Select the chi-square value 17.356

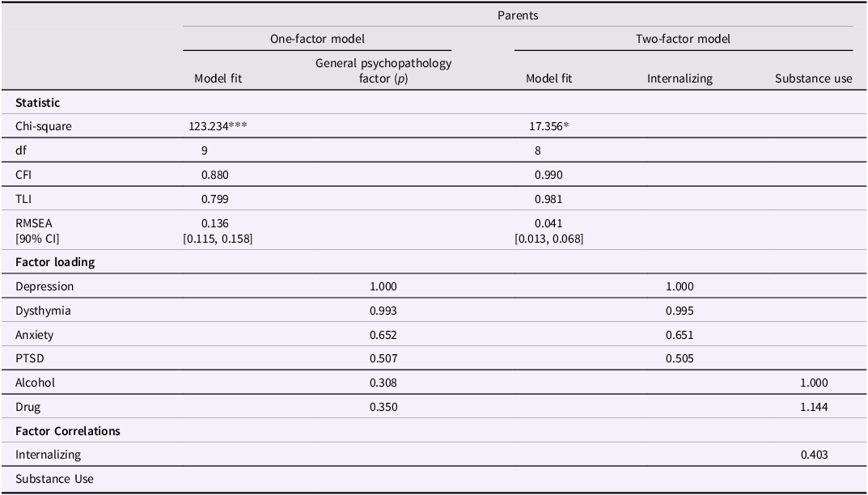548,126
